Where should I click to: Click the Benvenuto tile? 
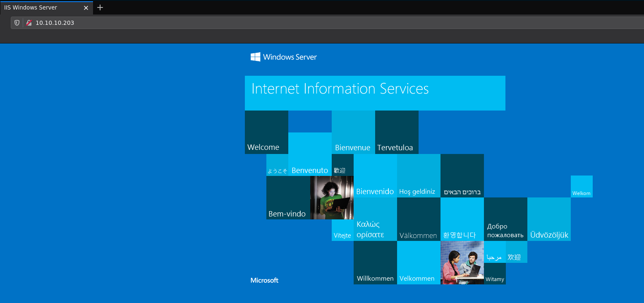point(310,154)
